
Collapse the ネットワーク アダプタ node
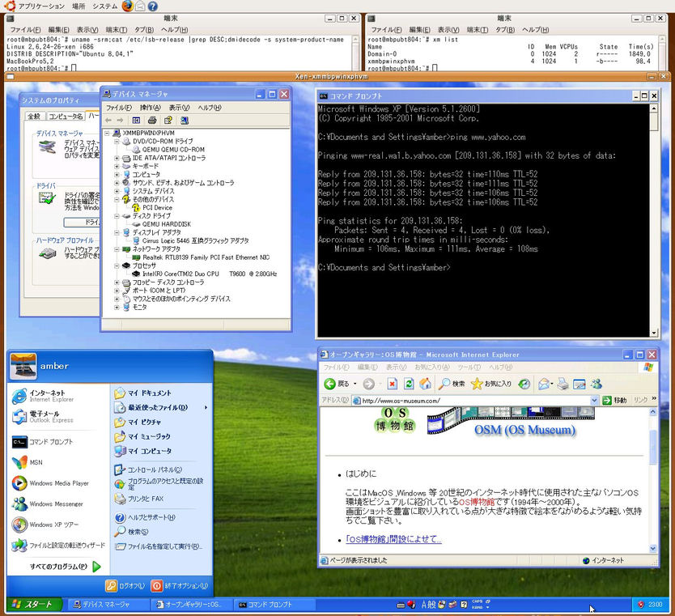[x=117, y=249]
